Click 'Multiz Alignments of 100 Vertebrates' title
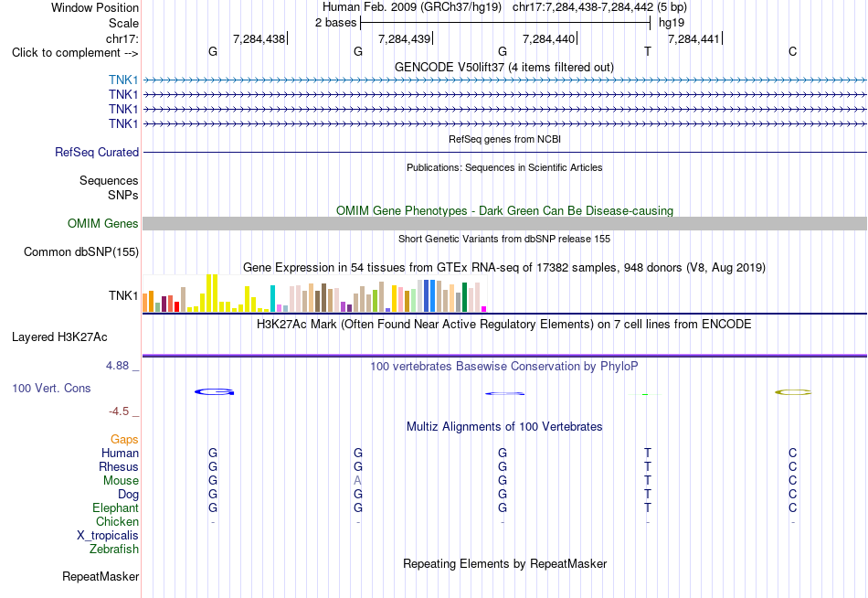Viewport: 868px width, 598px height. coord(504,427)
